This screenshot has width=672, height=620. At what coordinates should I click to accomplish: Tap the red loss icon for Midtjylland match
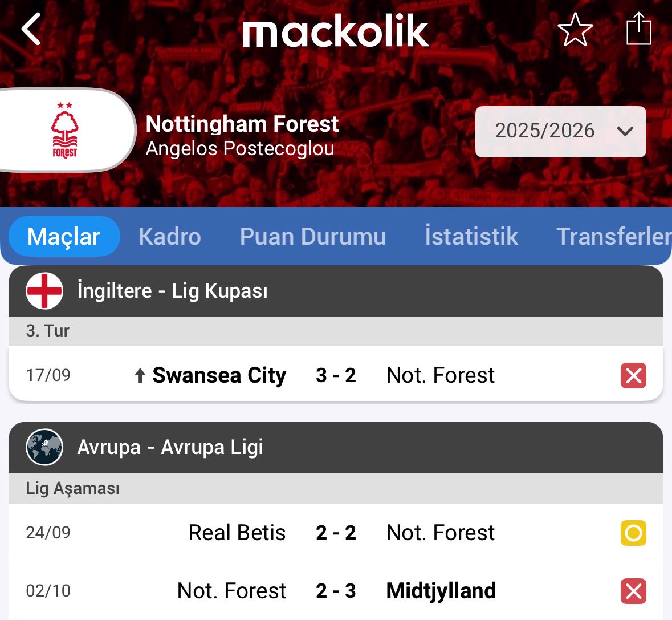[633, 591]
